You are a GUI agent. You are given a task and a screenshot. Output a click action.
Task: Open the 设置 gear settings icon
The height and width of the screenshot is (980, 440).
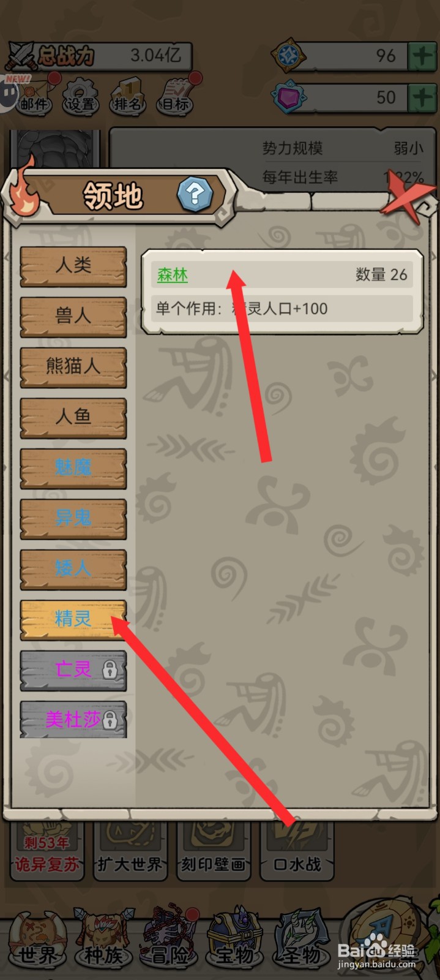click(x=81, y=96)
